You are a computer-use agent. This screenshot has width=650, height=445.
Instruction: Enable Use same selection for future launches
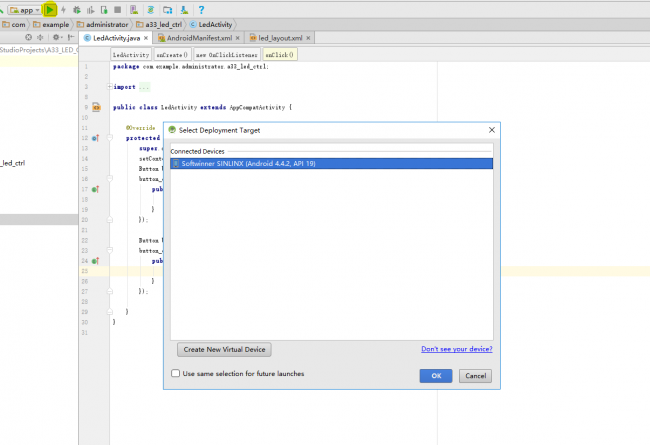click(x=176, y=373)
